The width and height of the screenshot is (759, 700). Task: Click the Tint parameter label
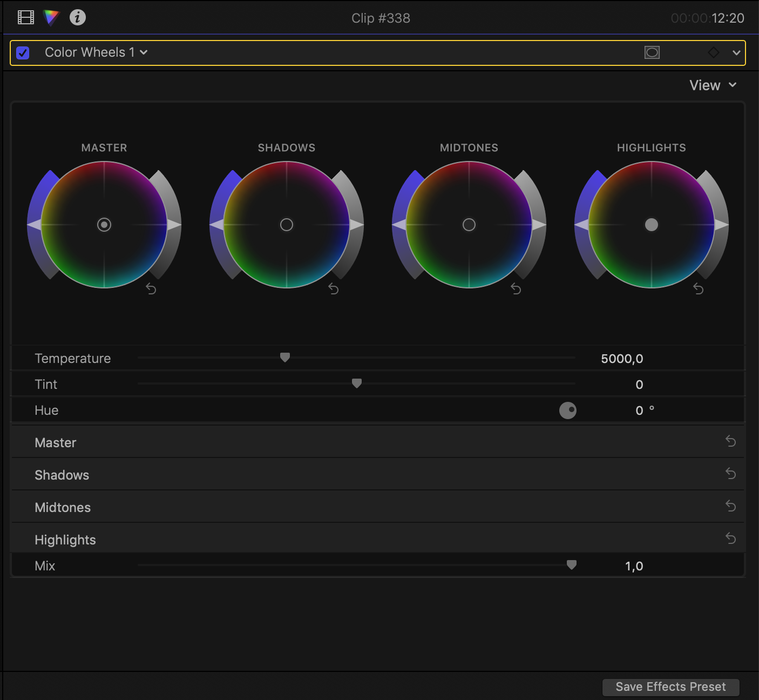point(46,385)
